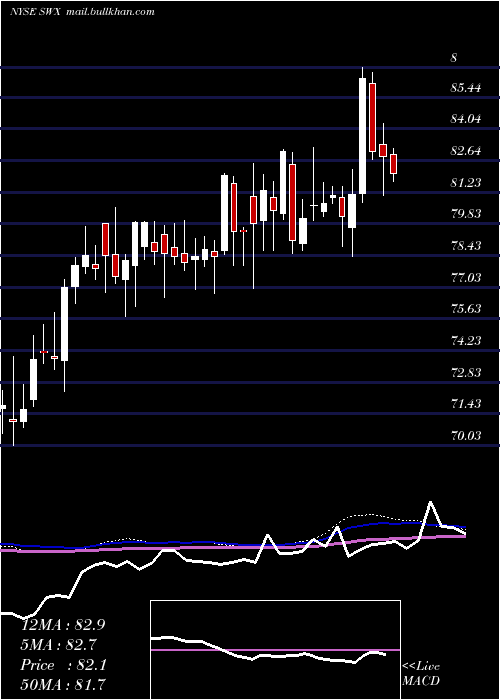Viewport: 500px width, 700px height.
Task: Click the large red candlestick right after the peak
Action: (372, 117)
